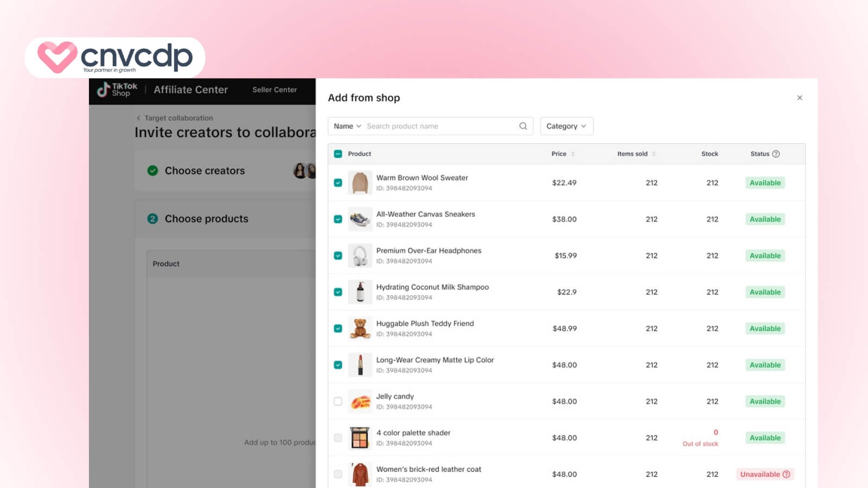This screenshot has width=868, height=488.
Task: Click Women's brick-red leather coat checkbox
Action: (x=338, y=474)
